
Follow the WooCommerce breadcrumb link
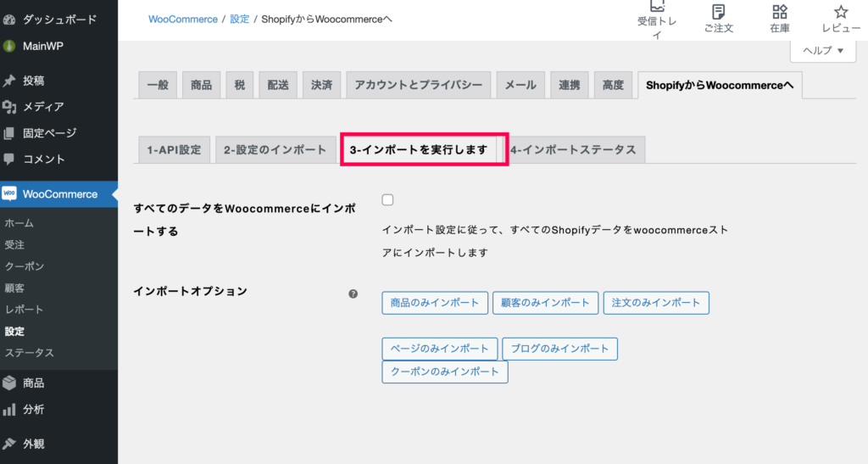[x=183, y=20]
